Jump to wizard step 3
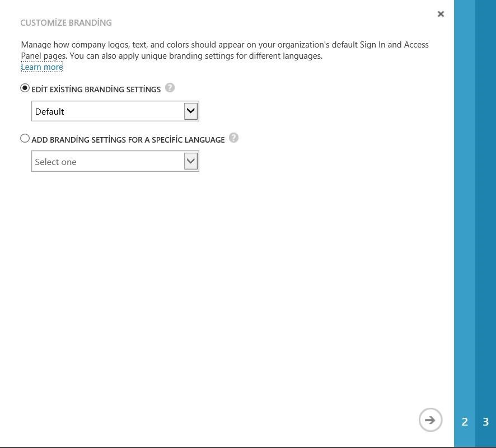This screenshot has height=448, width=496. (486, 422)
